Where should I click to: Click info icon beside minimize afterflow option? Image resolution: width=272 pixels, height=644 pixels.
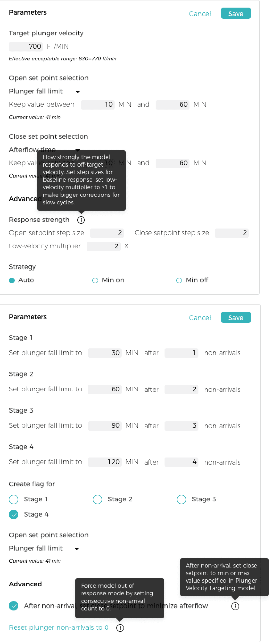click(235, 606)
